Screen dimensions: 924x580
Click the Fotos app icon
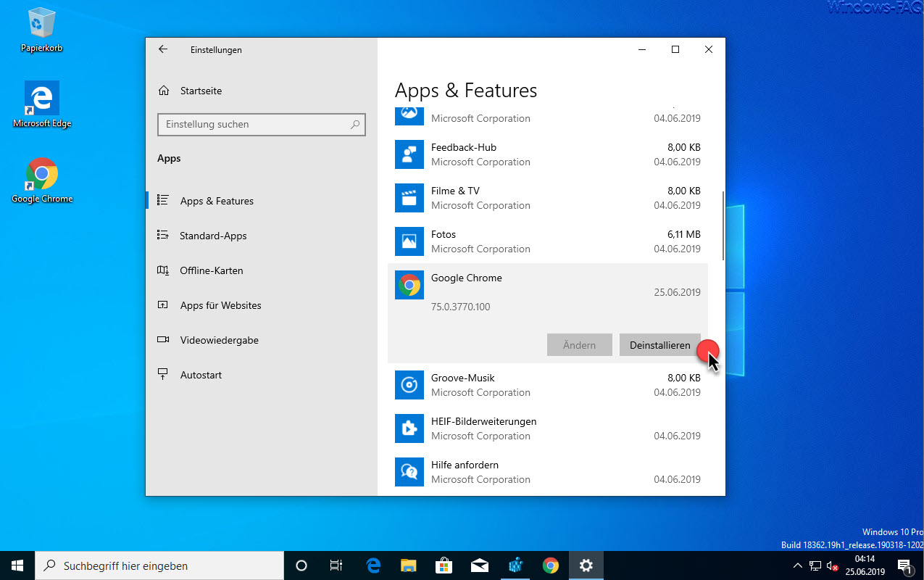pos(409,241)
